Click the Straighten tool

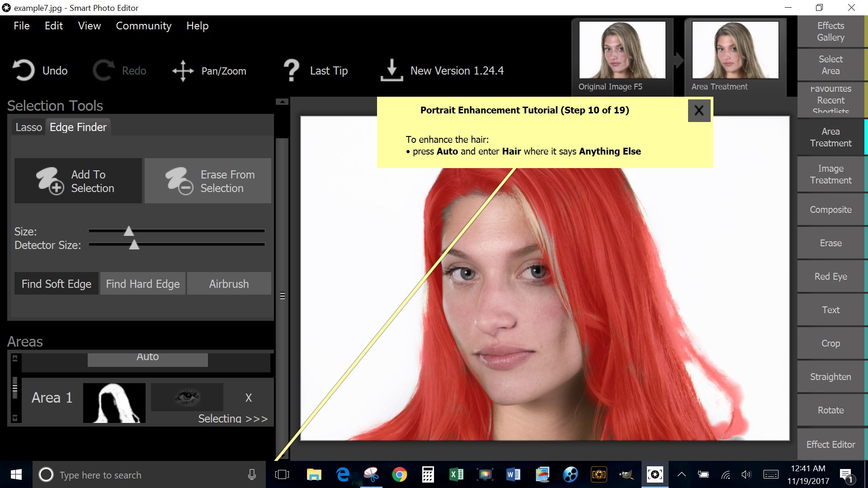(830, 376)
